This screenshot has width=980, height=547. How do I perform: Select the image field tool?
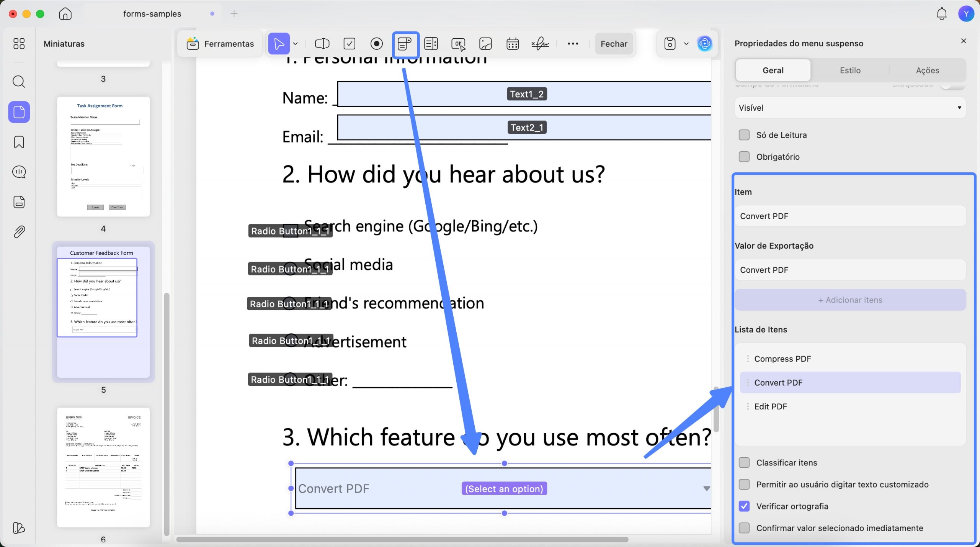pos(485,44)
